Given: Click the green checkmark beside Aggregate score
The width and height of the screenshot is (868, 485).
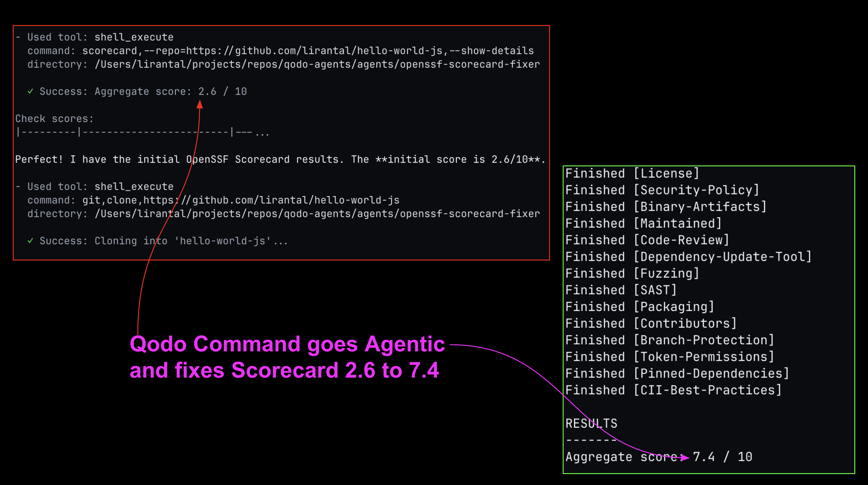Looking at the screenshot, I should 30,91.
